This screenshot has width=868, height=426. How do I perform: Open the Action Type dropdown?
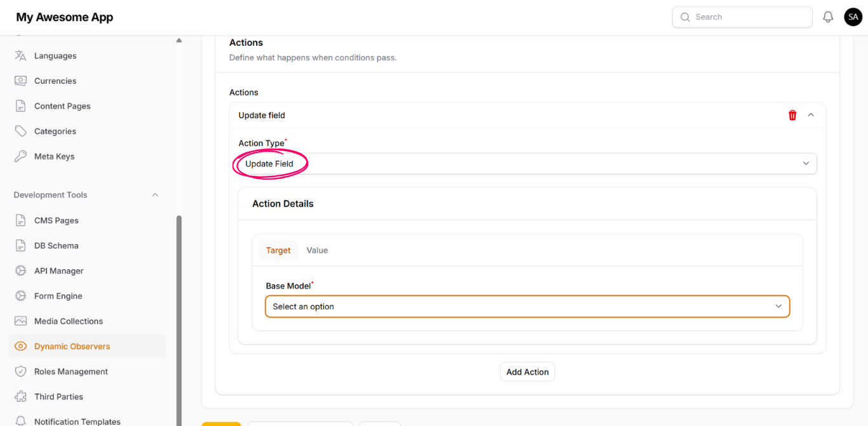(x=527, y=164)
